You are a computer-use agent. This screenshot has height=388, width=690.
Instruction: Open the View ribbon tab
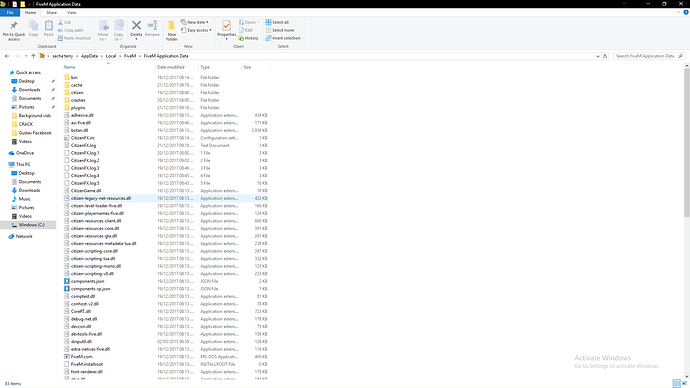point(71,12)
